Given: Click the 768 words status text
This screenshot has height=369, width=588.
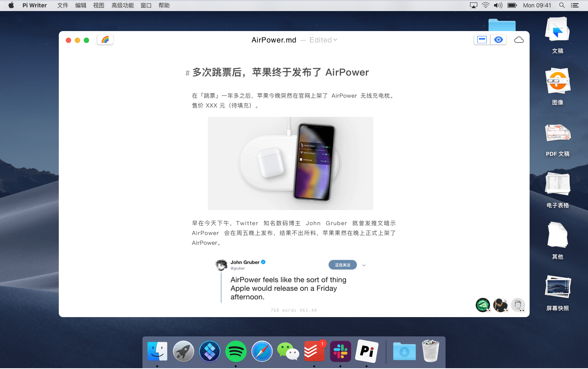Looking at the screenshot, I should (x=294, y=310).
